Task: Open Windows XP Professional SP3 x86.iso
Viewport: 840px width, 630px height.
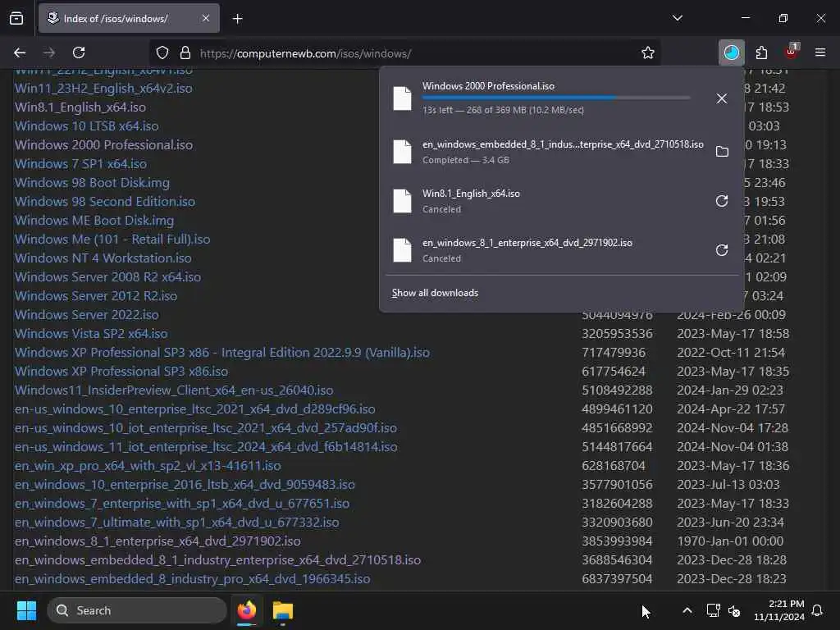Action: (121, 372)
